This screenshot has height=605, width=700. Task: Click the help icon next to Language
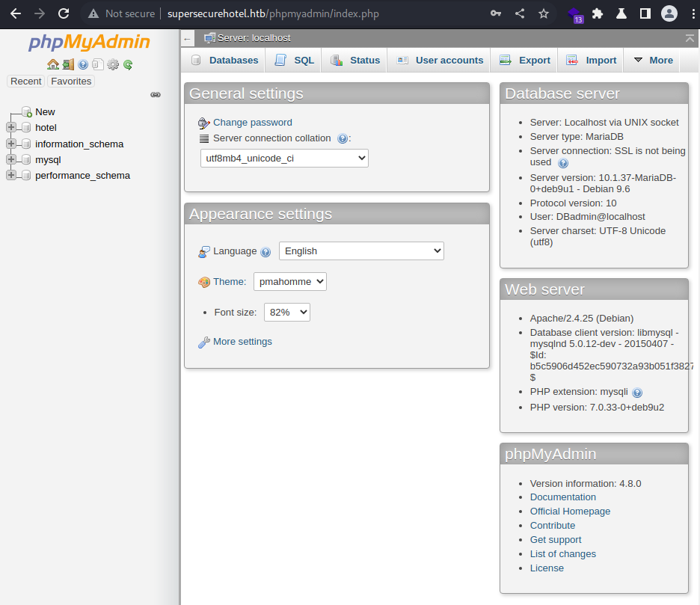pos(265,252)
